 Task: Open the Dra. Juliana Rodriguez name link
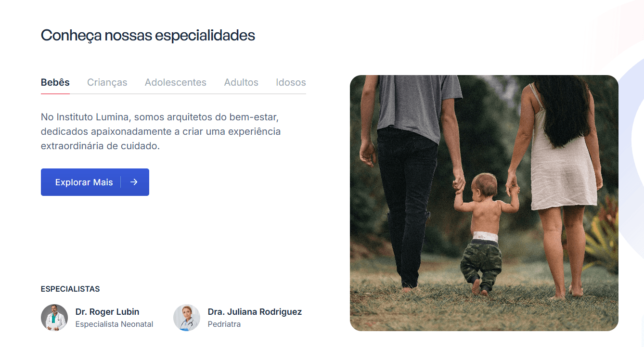pyautogui.click(x=255, y=312)
